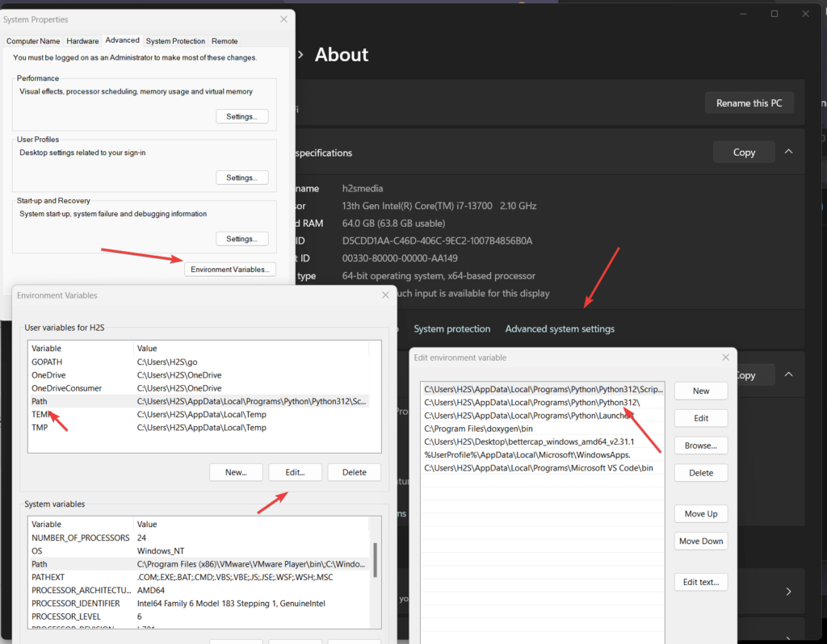Switch to the Hardware tab

(82, 41)
